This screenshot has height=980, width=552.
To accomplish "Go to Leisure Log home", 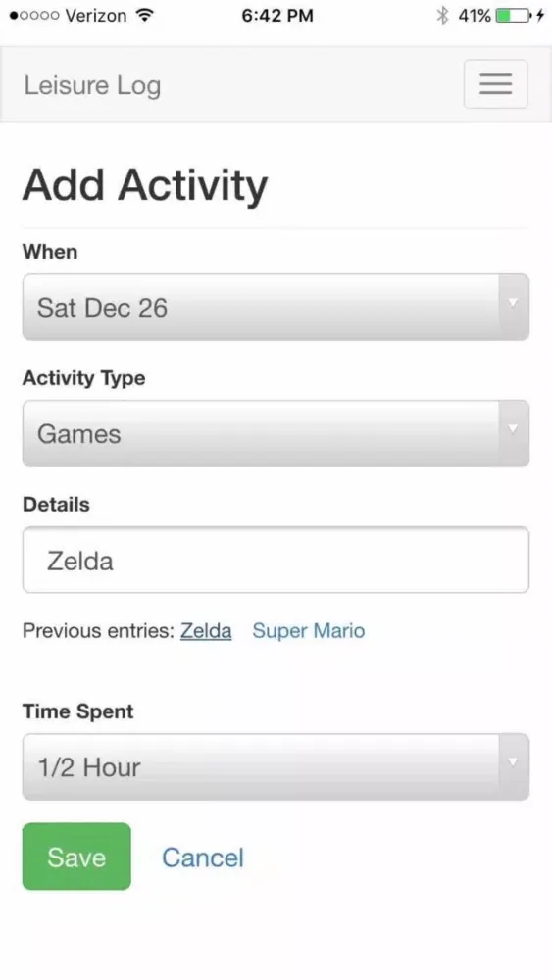I will click(x=92, y=85).
